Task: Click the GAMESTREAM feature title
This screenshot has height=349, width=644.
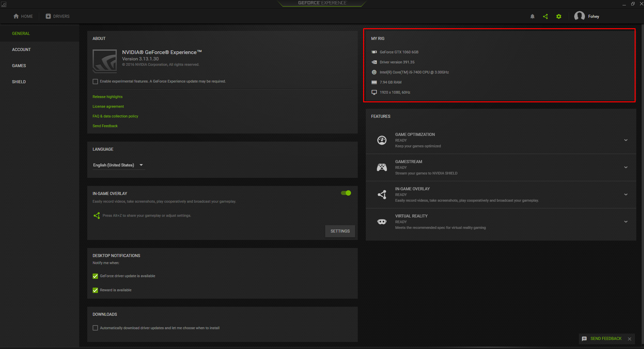Action: 408,162
